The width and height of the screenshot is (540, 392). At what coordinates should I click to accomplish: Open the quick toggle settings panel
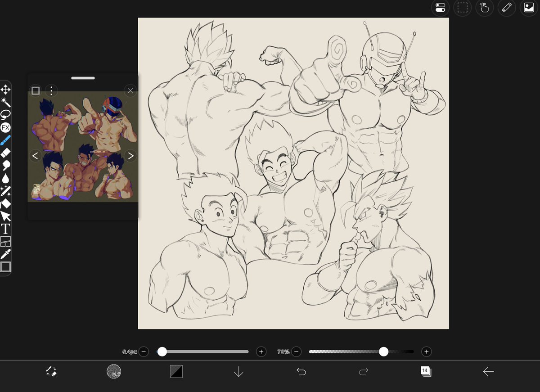[x=440, y=8]
